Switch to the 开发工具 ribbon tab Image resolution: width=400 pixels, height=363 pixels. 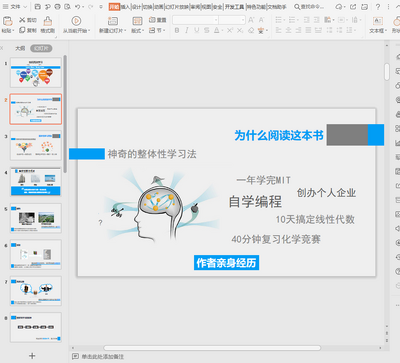pos(234,7)
